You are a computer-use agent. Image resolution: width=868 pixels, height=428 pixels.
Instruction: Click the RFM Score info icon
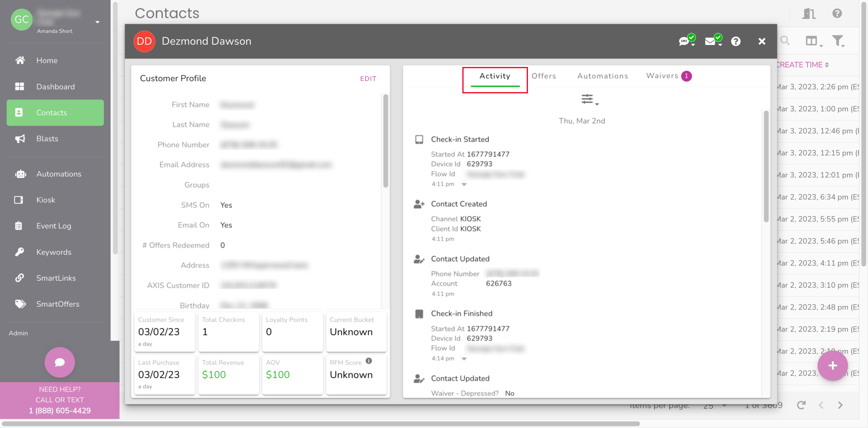(x=369, y=361)
